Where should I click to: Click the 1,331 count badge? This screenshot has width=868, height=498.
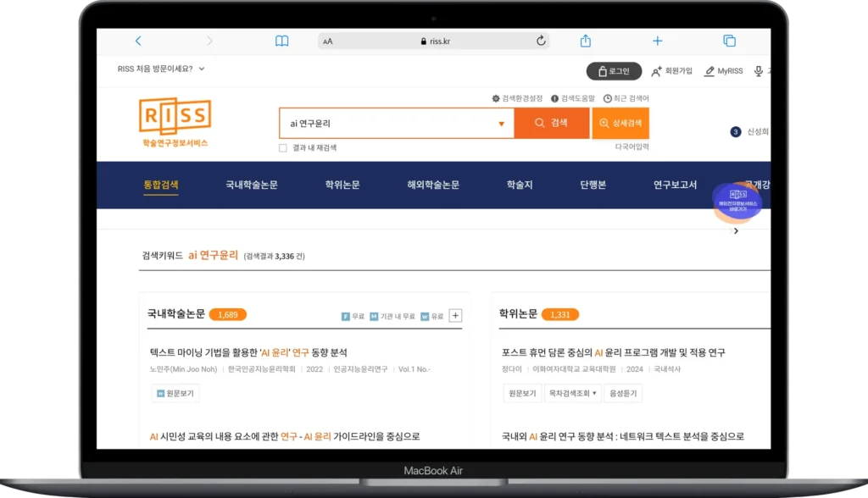(x=560, y=314)
